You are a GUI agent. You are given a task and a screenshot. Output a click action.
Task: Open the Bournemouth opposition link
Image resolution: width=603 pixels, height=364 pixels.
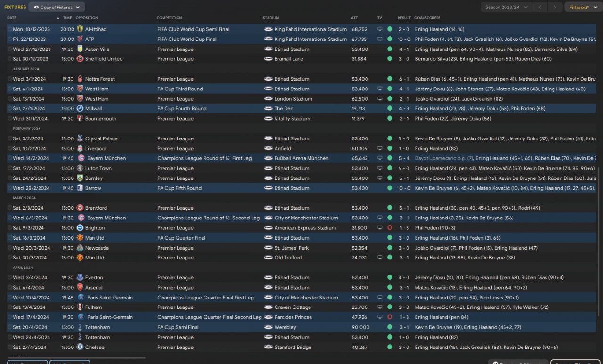(101, 119)
